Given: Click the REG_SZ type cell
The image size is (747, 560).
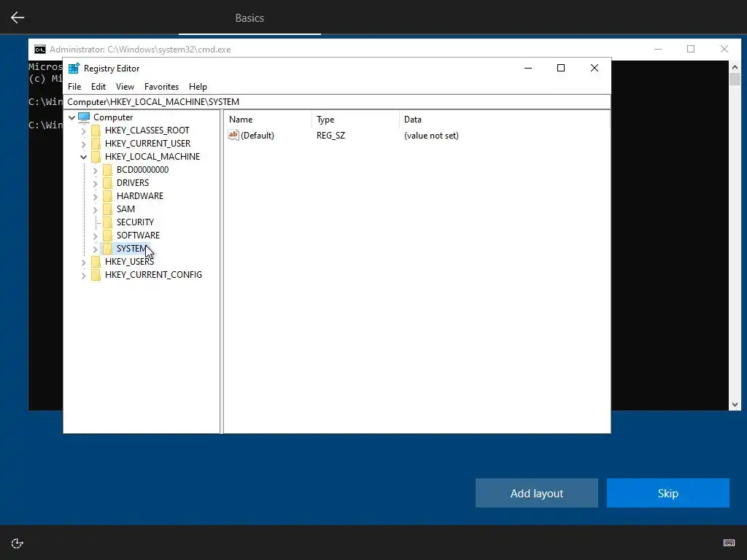Looking at the screenshot, I should coord(330,136).
